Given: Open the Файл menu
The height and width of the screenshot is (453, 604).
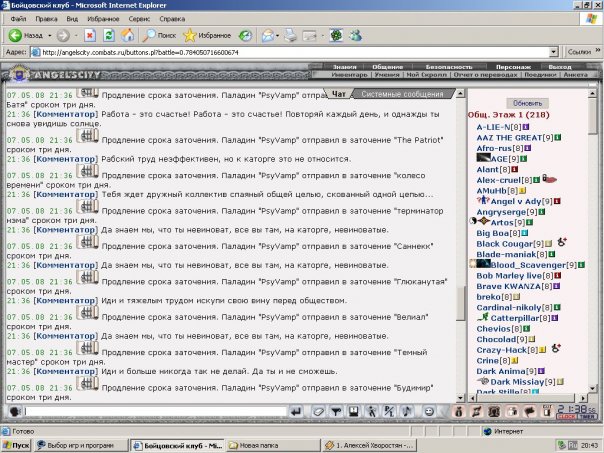Looking at the screenshot, I should tap(18, 18).
